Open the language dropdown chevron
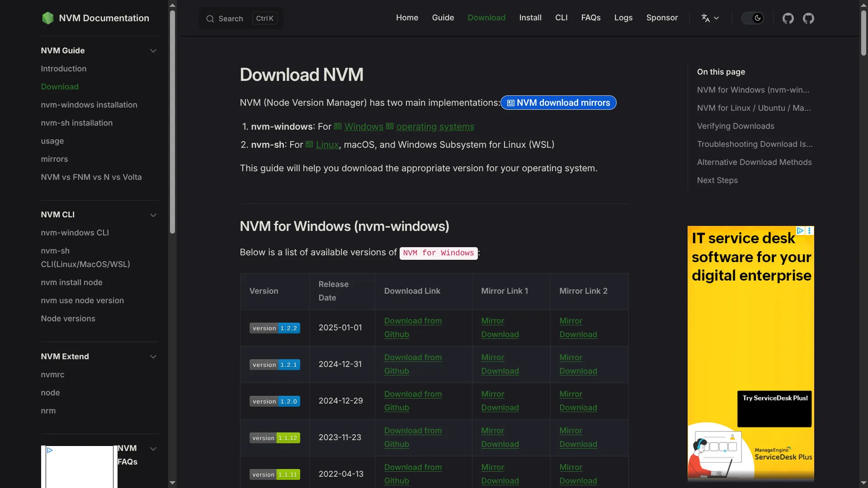Image resolution: width=868 pixels, height=488 pixels. pyautogui.click(x=716, y=18)
